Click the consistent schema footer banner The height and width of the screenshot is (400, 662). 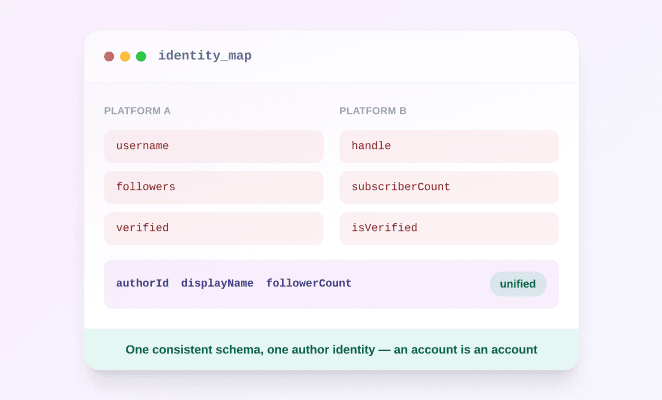tap(331, 349)
